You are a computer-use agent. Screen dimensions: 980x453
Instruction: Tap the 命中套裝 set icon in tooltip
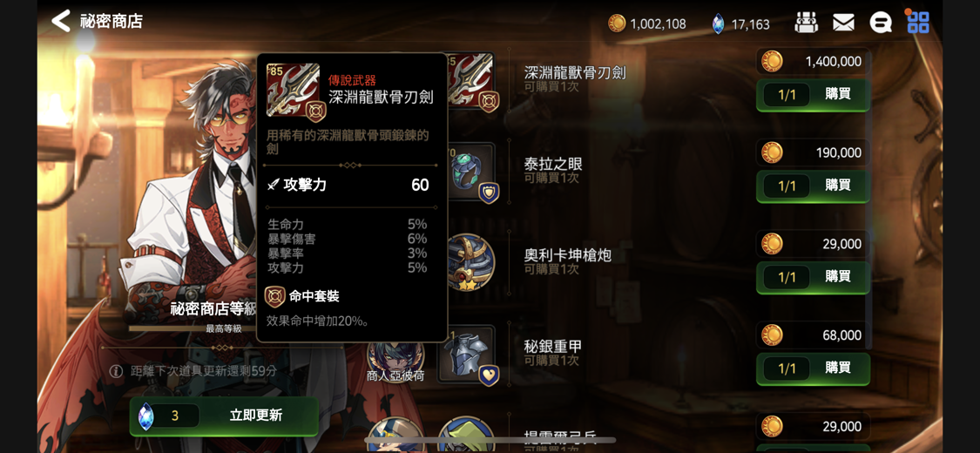coord(274,296)
